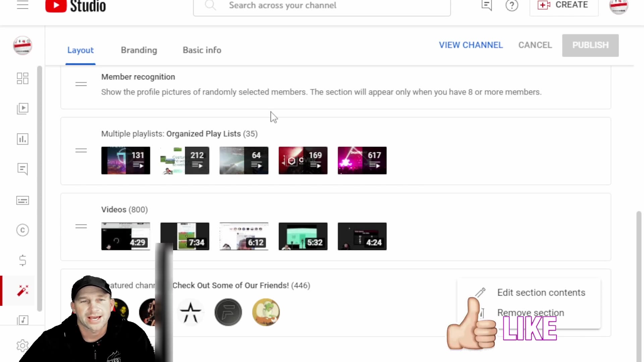The width and height of the screenshot is (644, 362).
Task: Open channel Analytics from the sidebar
Action: point(22,139)
